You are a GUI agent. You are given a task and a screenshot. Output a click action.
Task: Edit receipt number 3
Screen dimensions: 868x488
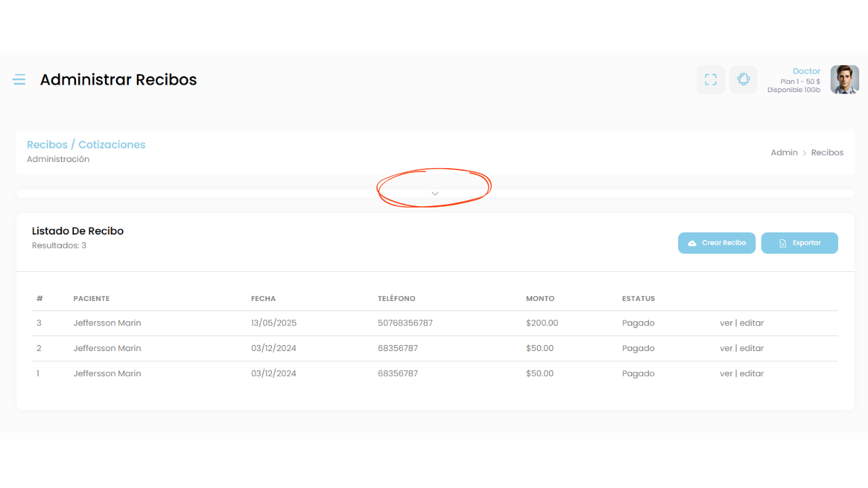(x=751, y=323)
